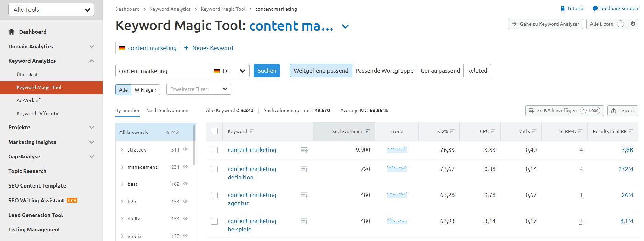Open the Alle Tools dropdown
The height and width of the screenshot is (241, 644).
point(51,10)
